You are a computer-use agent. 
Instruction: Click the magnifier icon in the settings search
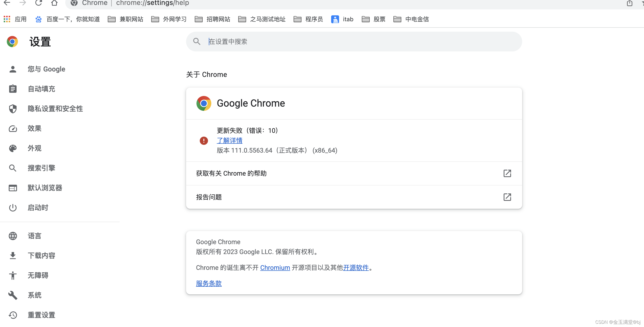coord(197,42)
